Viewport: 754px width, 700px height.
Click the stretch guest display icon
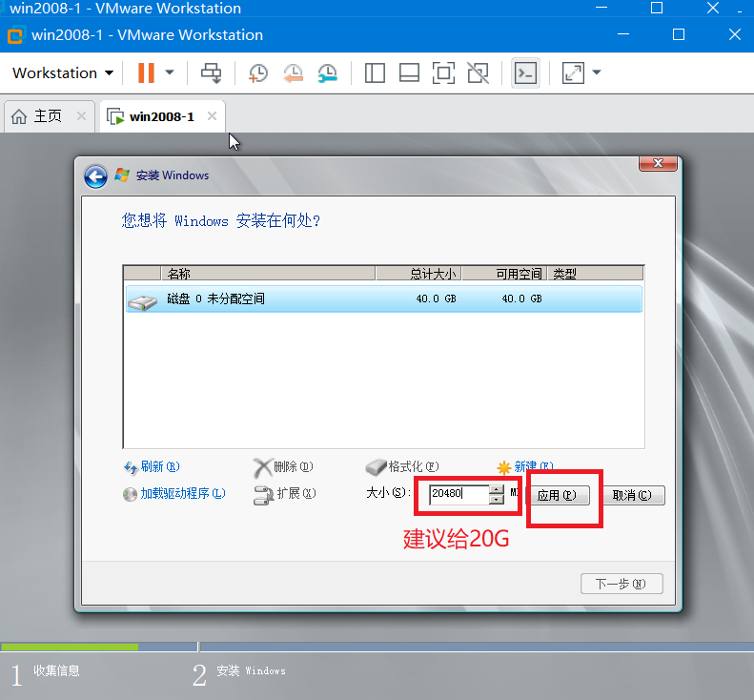[x=573, y=73]
